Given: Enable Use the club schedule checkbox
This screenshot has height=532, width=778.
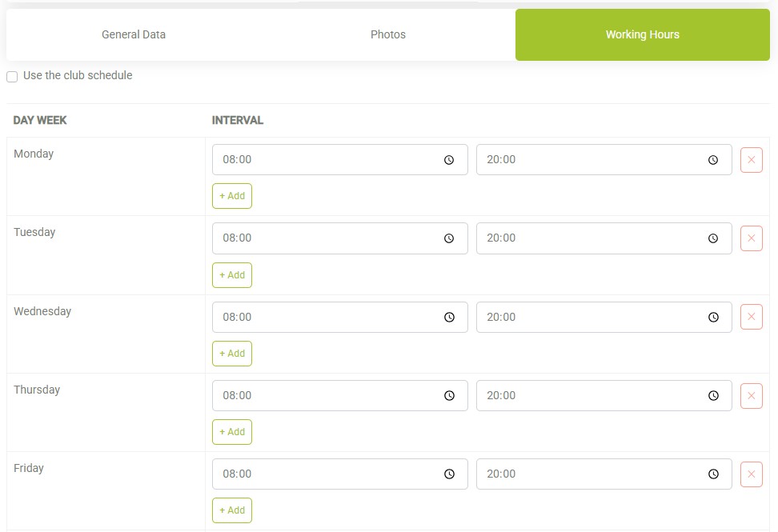Looking at the screenshot, I should click(12, 77).
